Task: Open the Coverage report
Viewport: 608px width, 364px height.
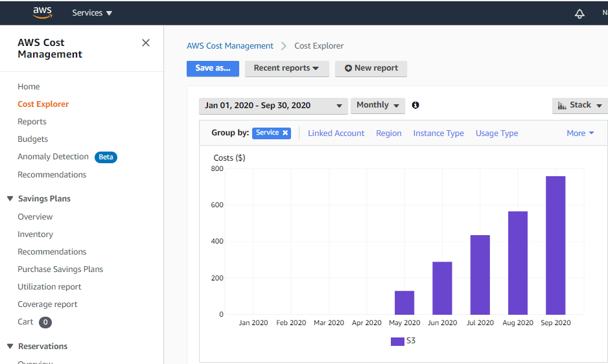Action: (x=47, y=304)
